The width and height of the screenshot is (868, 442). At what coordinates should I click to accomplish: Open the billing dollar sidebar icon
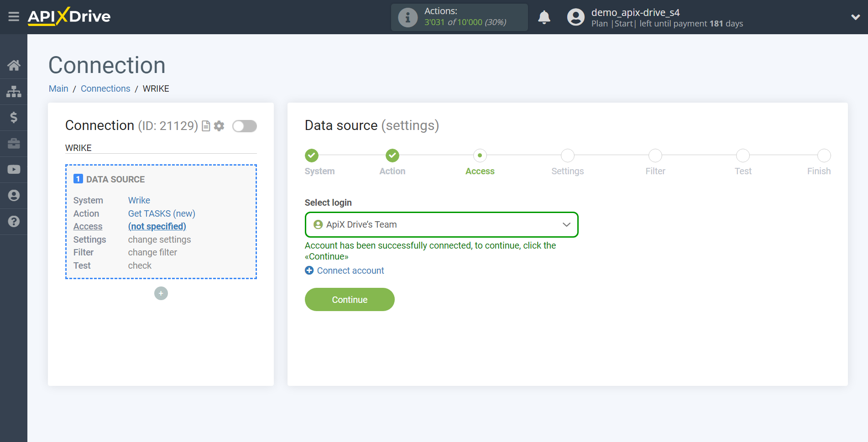tap(14, 118)
